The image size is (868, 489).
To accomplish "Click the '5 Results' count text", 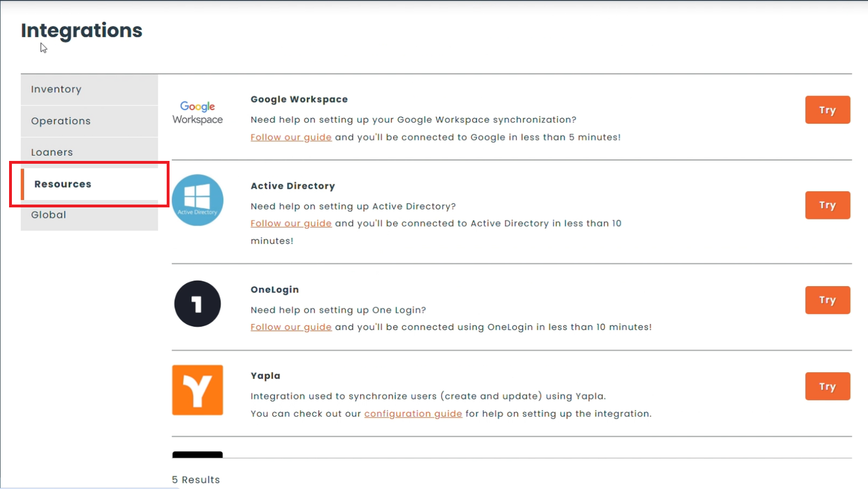I will [x=196, y=479].
